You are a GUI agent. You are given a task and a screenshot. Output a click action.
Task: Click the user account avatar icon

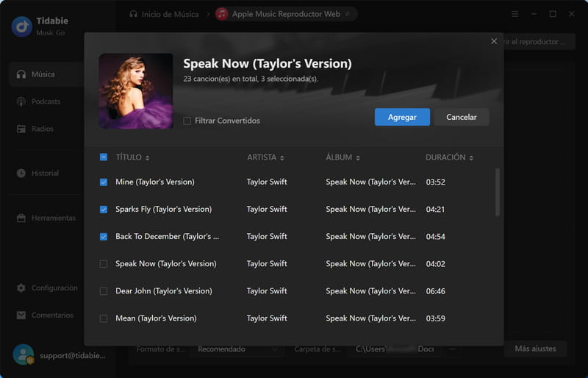point(24,354)
